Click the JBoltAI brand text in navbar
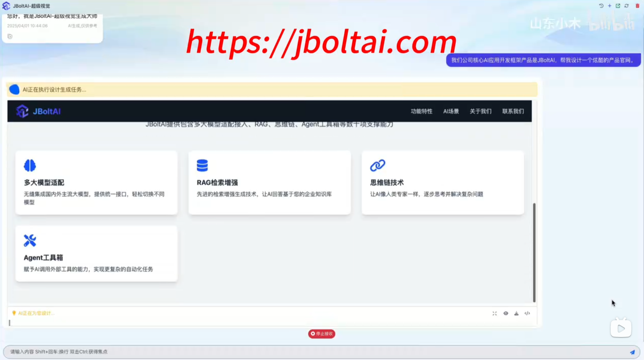Viewport: 644px width, 360px height. click(47, 112)
